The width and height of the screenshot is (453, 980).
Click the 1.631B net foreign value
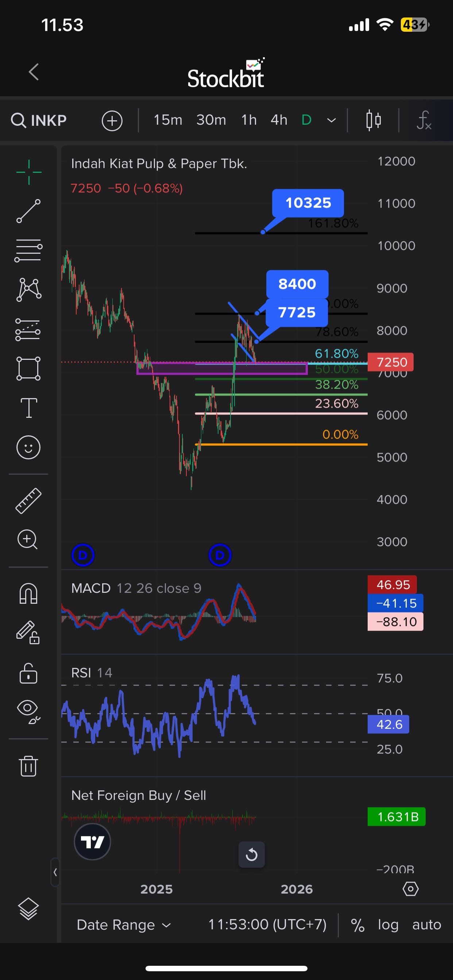397,817
